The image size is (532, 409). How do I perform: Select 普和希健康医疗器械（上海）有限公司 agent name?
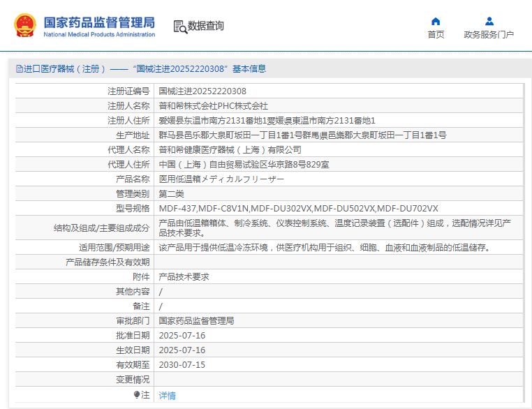click(x=230, y=149)
